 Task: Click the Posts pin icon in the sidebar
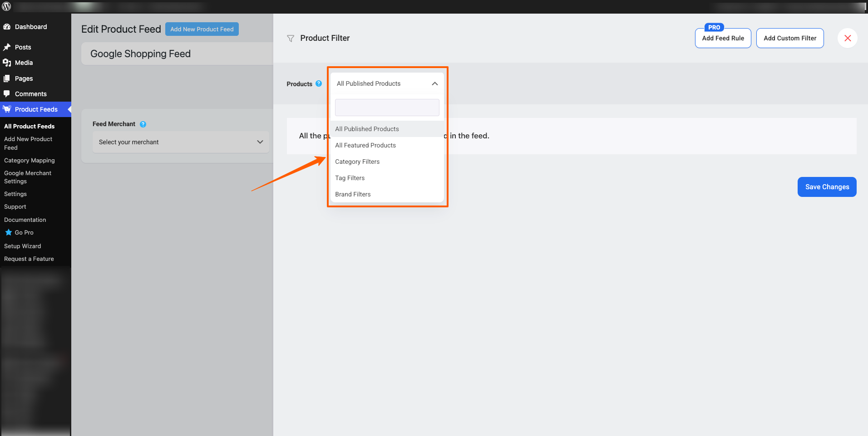pyautogui.click(x=7, y=47)
